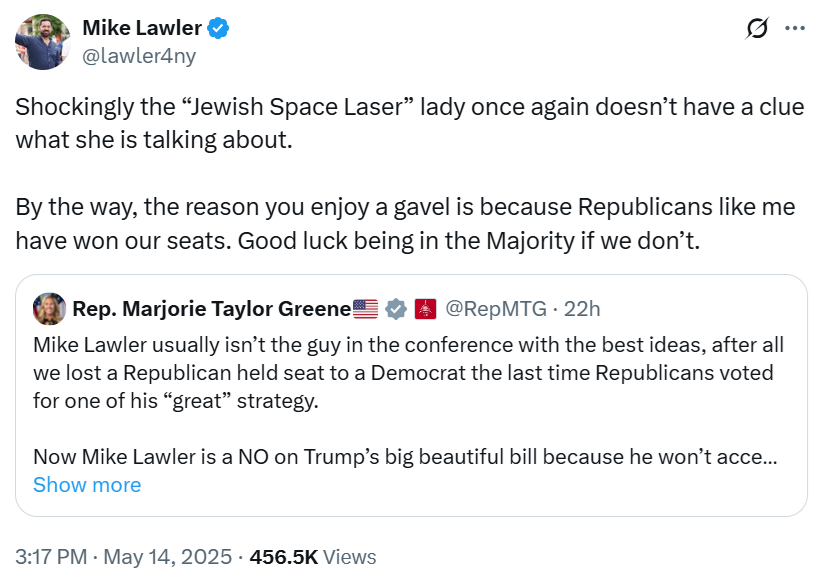This screenshot has width=818, height=578.
Task: Click the gray verified badge on quoted post
Action: (396, 309)
